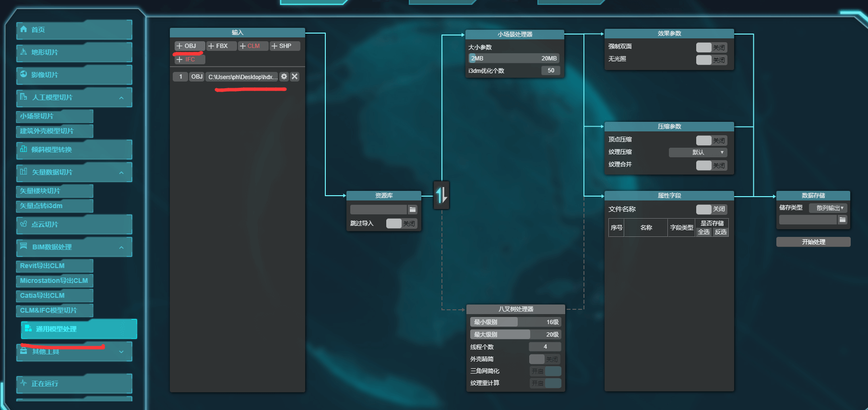This screenshot has width=868, height=410.
Task: Click the 开始处理 button
Action: tap(813, 242)
